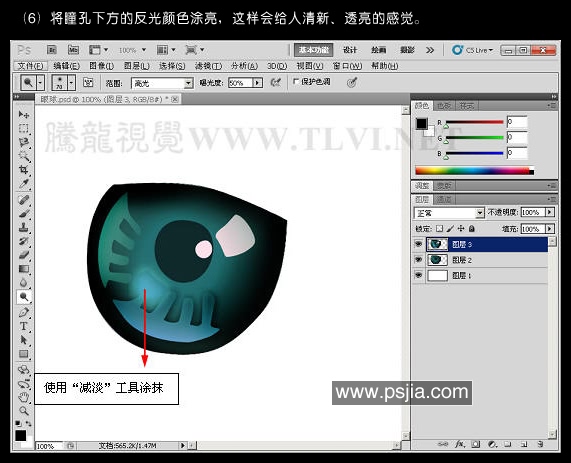Select the Type tool
The image size is (571, 463).
pyautogui.click(x=24, y=326)
